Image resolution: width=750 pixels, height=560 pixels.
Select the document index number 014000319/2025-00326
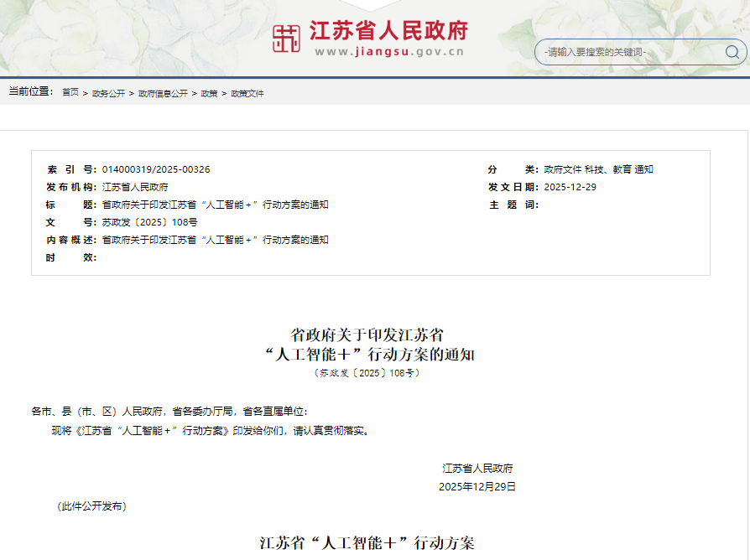(x=157, y=169)
